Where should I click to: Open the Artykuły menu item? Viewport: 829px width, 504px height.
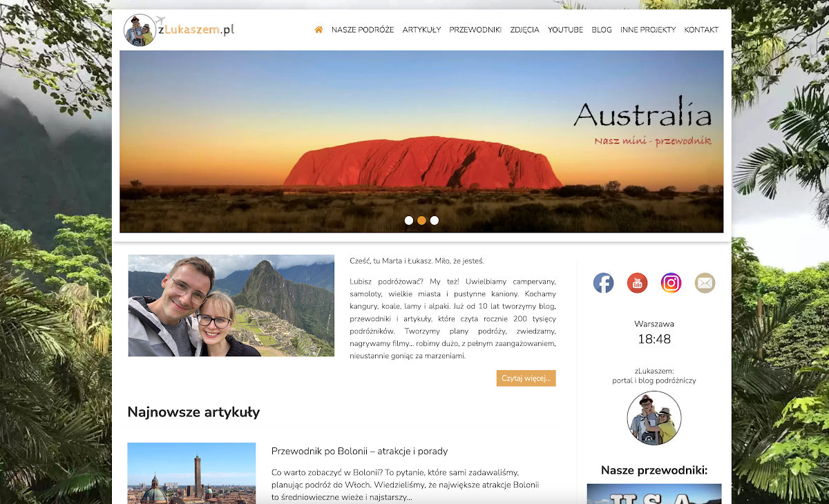[421, 30]
